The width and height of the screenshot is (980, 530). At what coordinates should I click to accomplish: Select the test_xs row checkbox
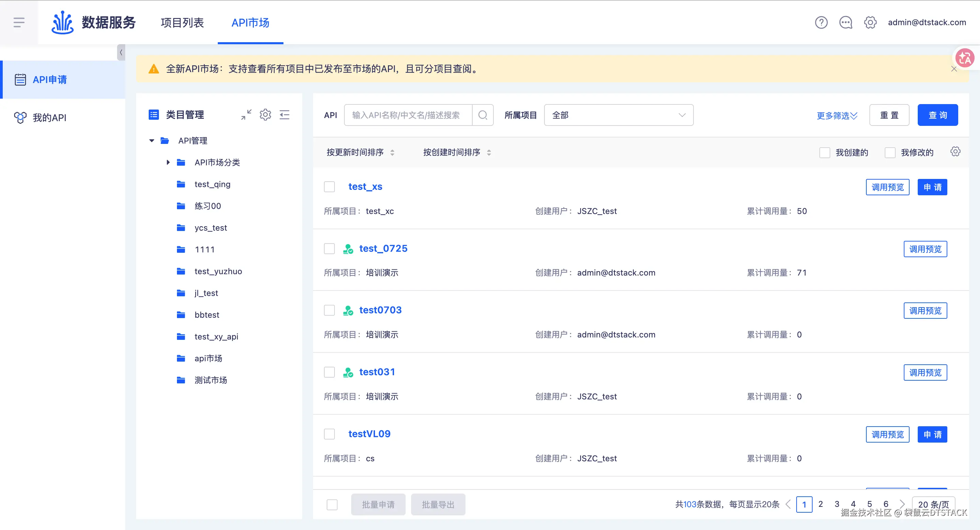tap(329, 187)
